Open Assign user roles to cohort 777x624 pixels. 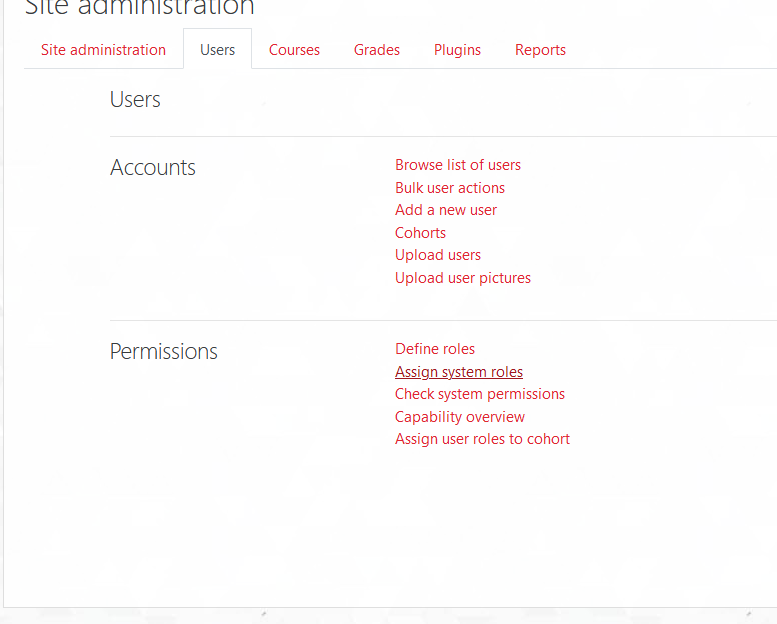click(x=482, y=439)
